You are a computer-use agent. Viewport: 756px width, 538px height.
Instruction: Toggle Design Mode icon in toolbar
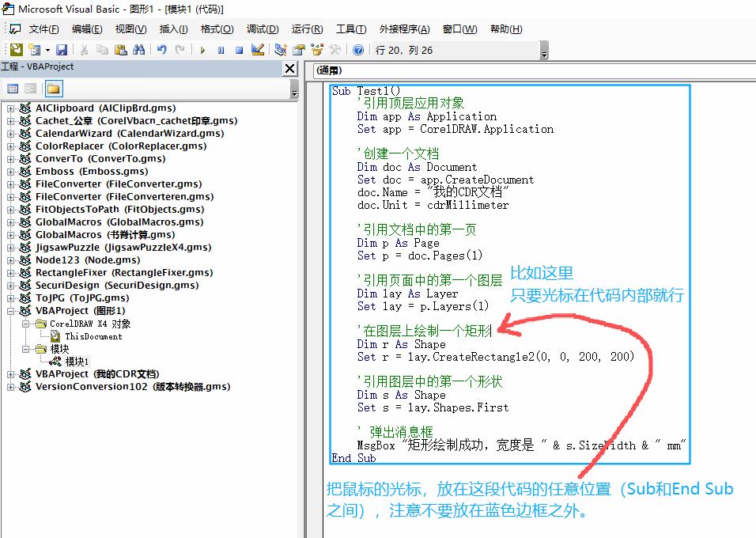click(x=258, y=50)
